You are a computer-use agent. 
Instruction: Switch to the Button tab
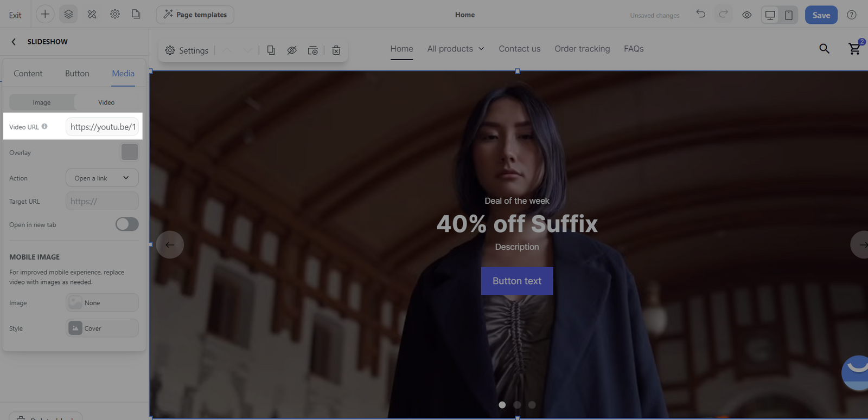click(x=77, y=74)
